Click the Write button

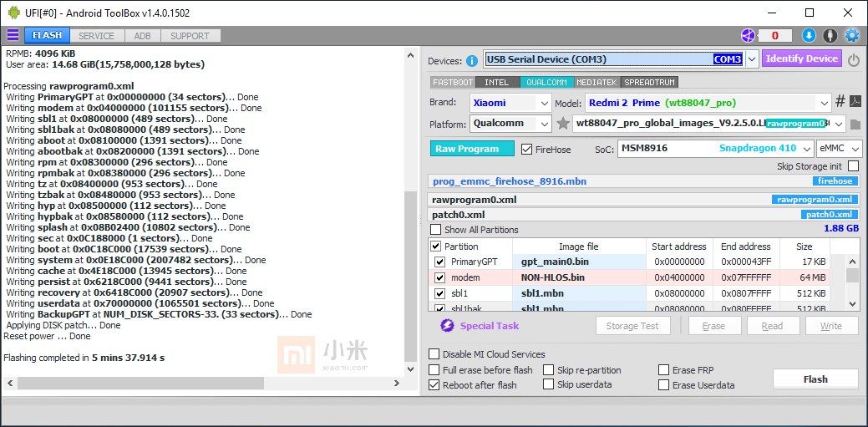point(832,326)
